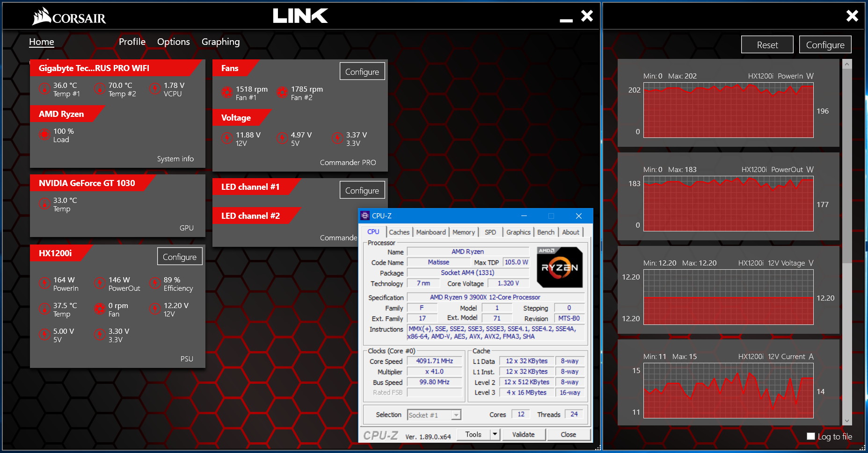
Task: Click the Corsair logo
Action: 69,16
